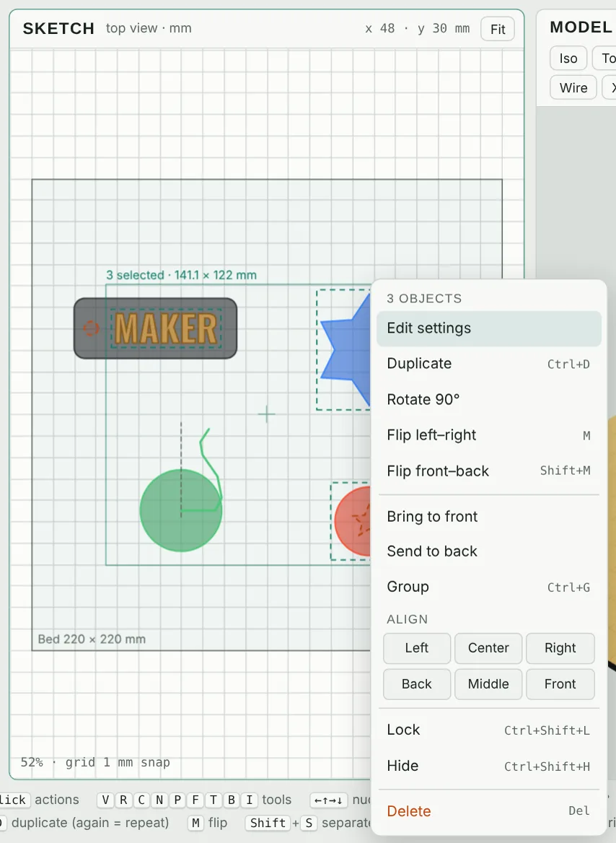Click the arrow keys nudge hint
Viewport: 616px width, 843px height.
pyautogui.click(x=328, y=800)
